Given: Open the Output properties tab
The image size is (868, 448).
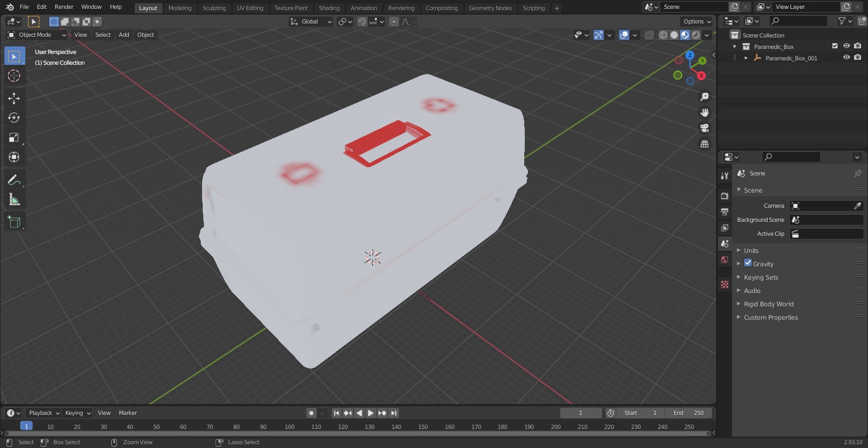Looking at the screenshot, I should (724, 212).
